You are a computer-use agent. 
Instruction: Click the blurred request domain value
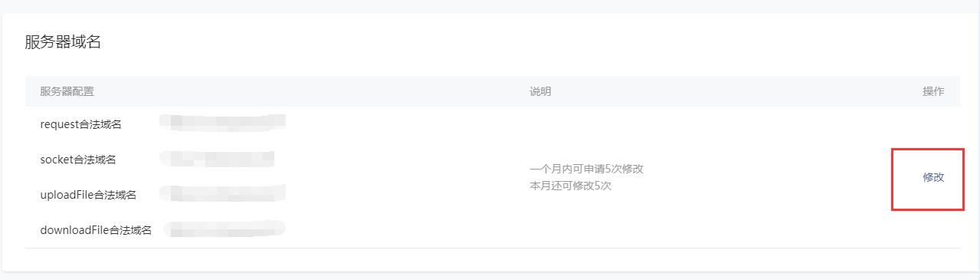[222, 121]
